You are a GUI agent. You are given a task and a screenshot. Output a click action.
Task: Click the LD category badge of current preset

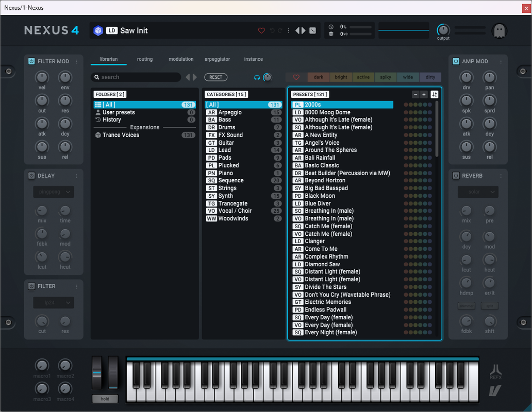[112, 30]
